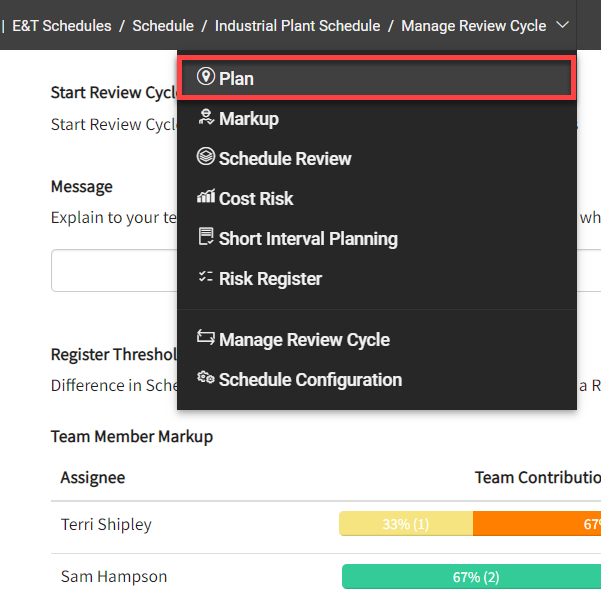Click the Assignee column header

92,477
